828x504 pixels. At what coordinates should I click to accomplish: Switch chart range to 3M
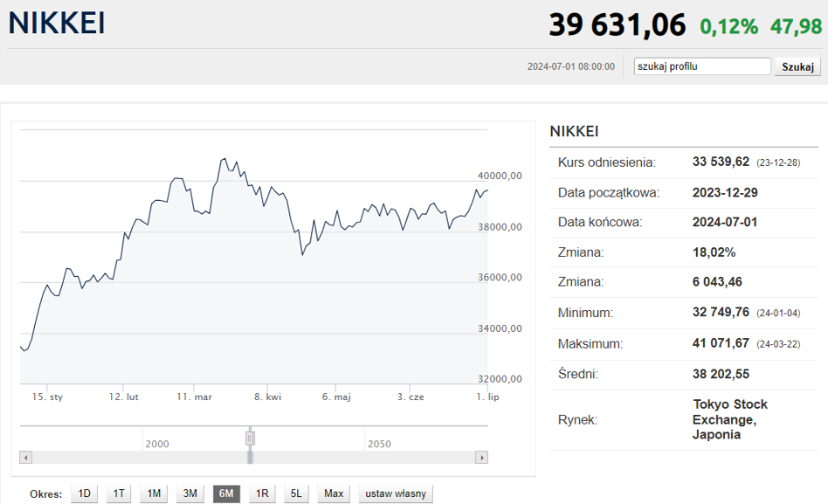(190, 494)
